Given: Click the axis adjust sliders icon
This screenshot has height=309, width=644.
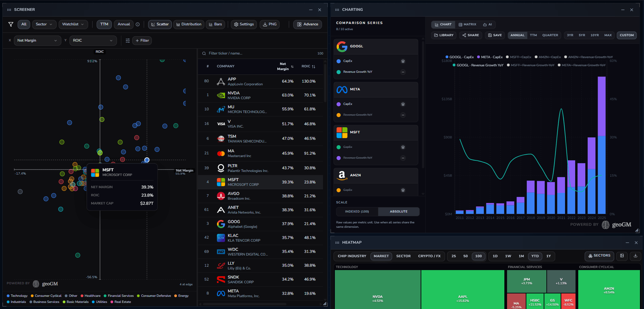Looking at the screenshot, I should click(128, 41).
